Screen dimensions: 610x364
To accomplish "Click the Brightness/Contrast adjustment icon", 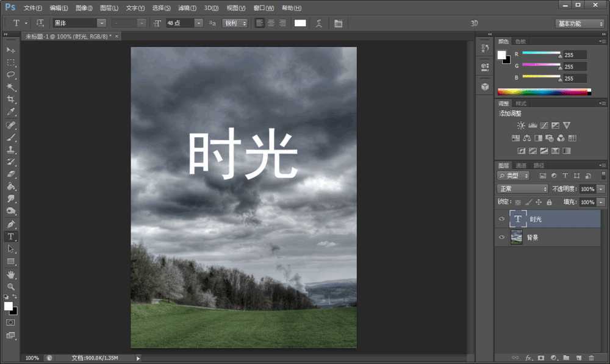I will [x=522, y=125].
